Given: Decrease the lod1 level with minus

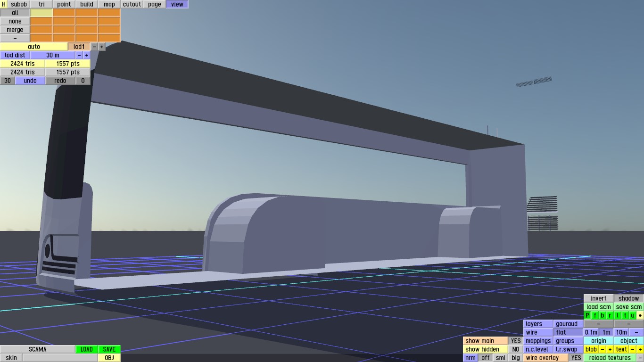Looking at the screenshot, I should pos(94,47).
